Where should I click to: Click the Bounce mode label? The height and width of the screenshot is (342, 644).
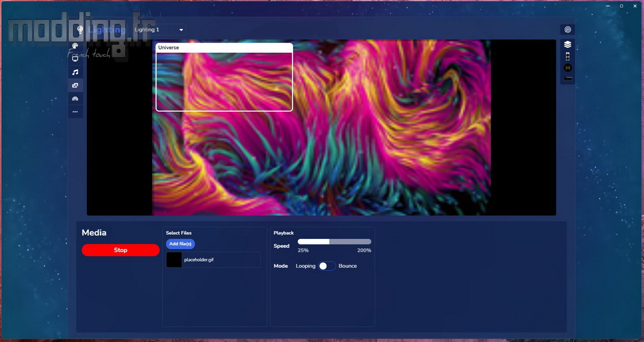347,266
